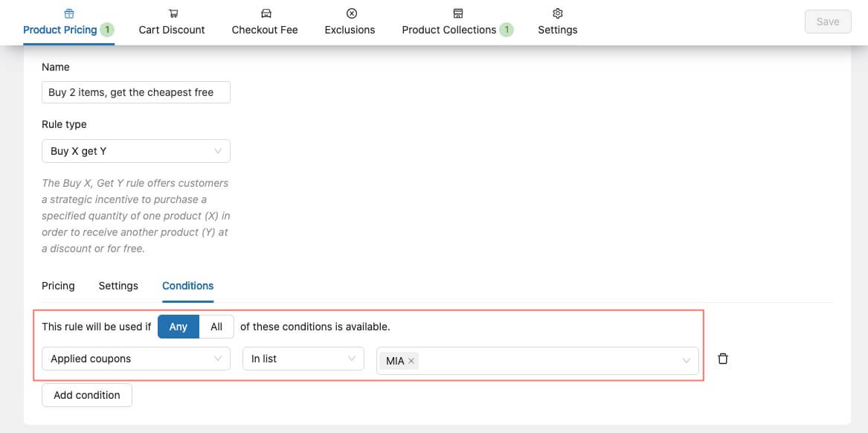Click the Exclusions circled-X icon
868x433 pixels.
352,13
